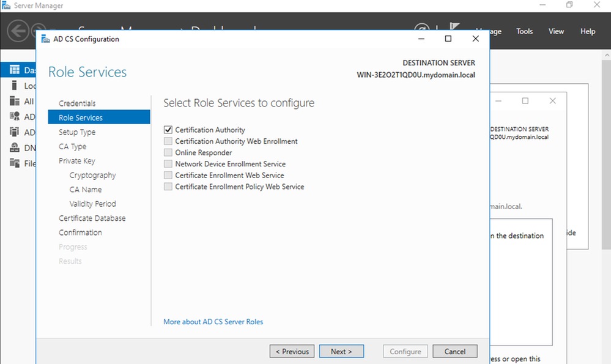Uncheck the Certification Authority checkbox
The height and width of the screenshot is (364, 611).
[x=168, y=130]
